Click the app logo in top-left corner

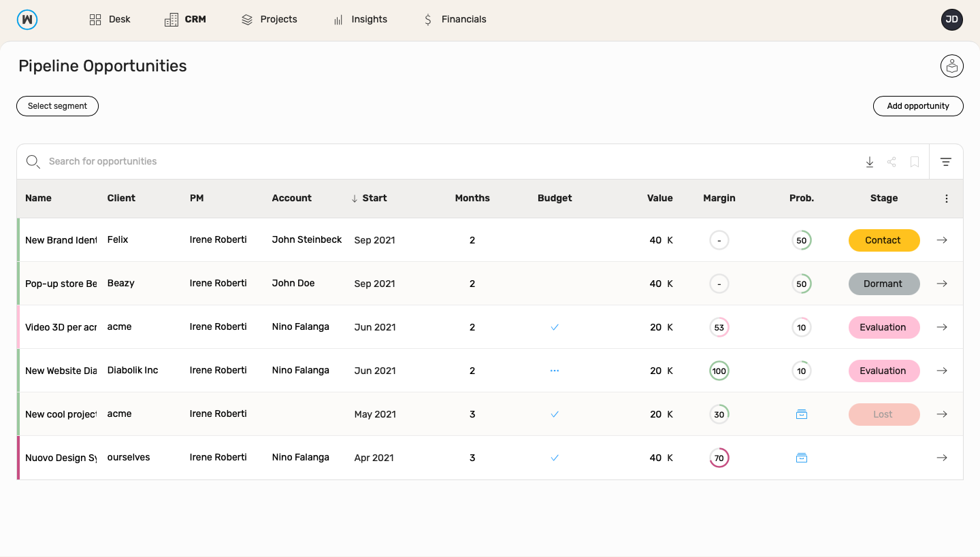coord(27,19)
